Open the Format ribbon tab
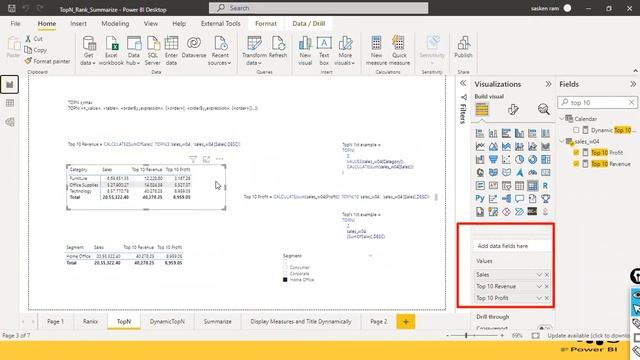640x360 pixels. [266, 24]
